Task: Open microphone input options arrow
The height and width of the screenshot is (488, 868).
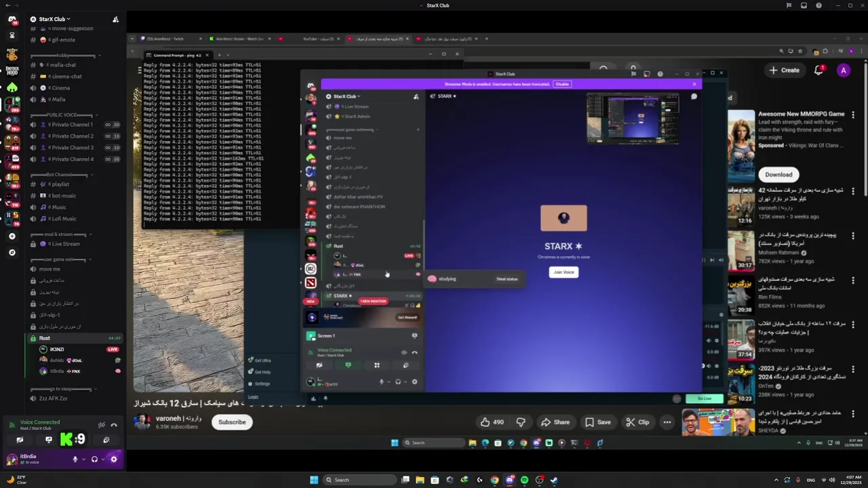Action: point(83,460)
